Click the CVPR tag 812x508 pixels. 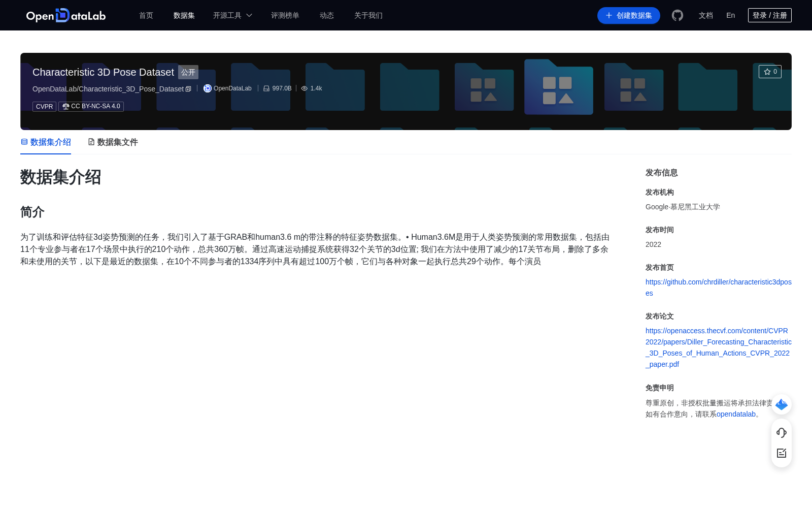(x=45, y=107)
